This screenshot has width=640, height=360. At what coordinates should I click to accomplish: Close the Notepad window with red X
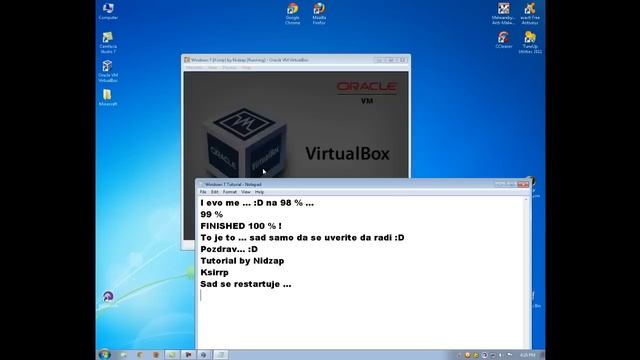(523, 184)
